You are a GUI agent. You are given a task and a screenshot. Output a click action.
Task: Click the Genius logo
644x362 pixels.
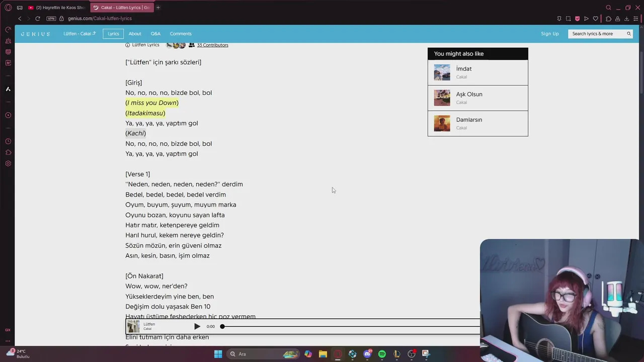(x=35, y=34)
